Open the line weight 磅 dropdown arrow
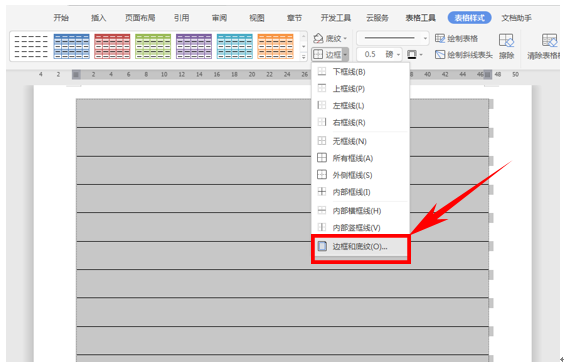This screenshot has width=564, height=364. click(399, 55)
